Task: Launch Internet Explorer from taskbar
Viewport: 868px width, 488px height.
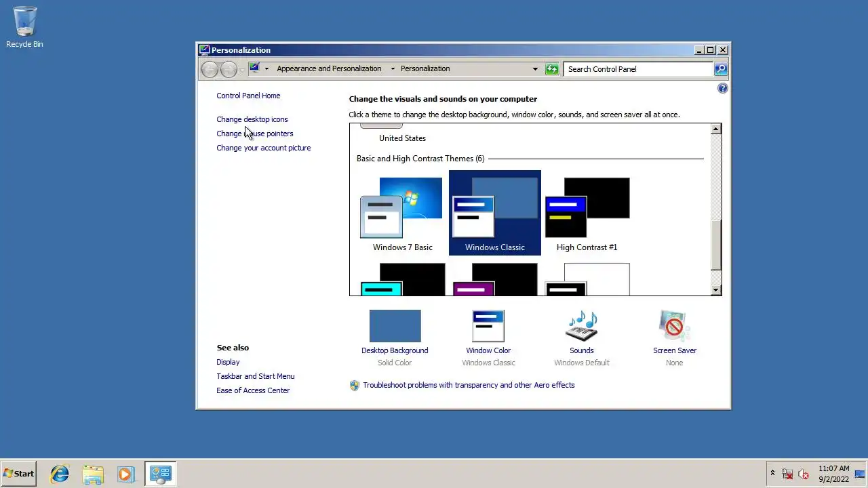Action: (x=60, y=474)
